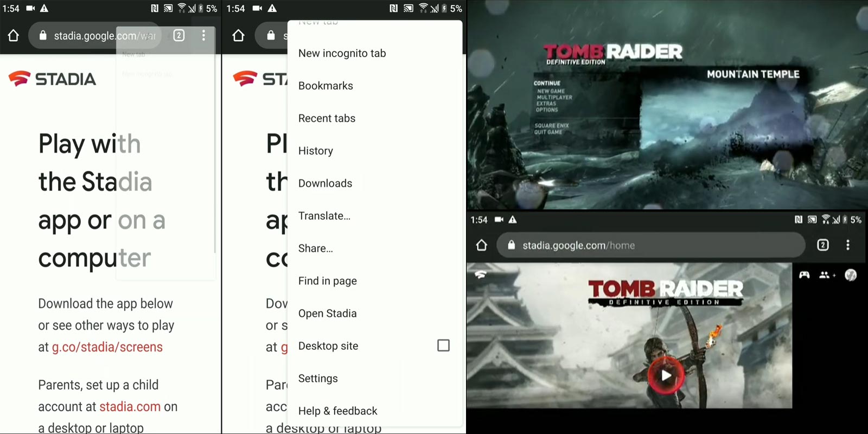The image size is (868, 434).
Task: Tap warning icon in left status bar
Action: pyautogui.click(x=44, y=8)
